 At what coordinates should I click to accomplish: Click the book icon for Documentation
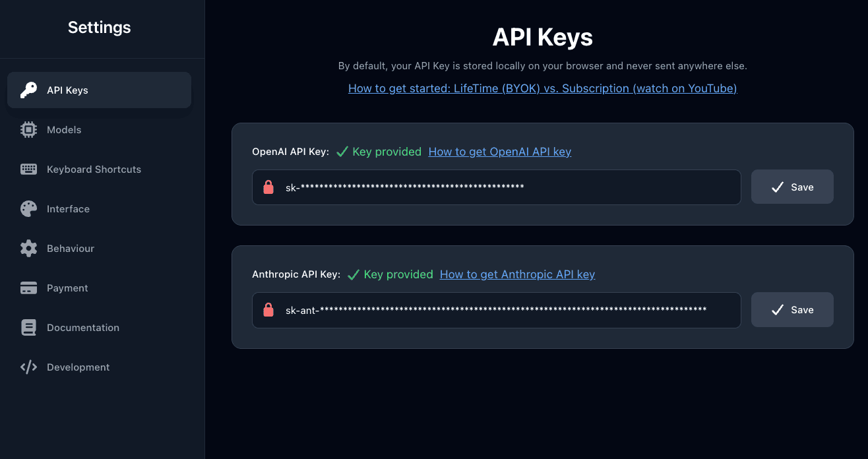pyautogui.click(x=28, y=328)
